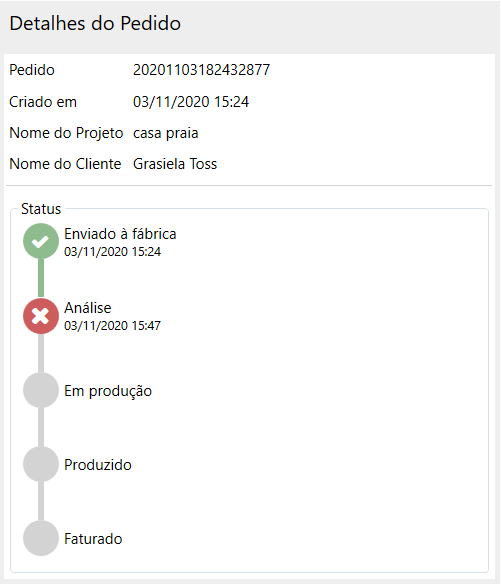Click the Enviado à fábrica label
This screenshot has height=585, width=501.
coord(120,234)
